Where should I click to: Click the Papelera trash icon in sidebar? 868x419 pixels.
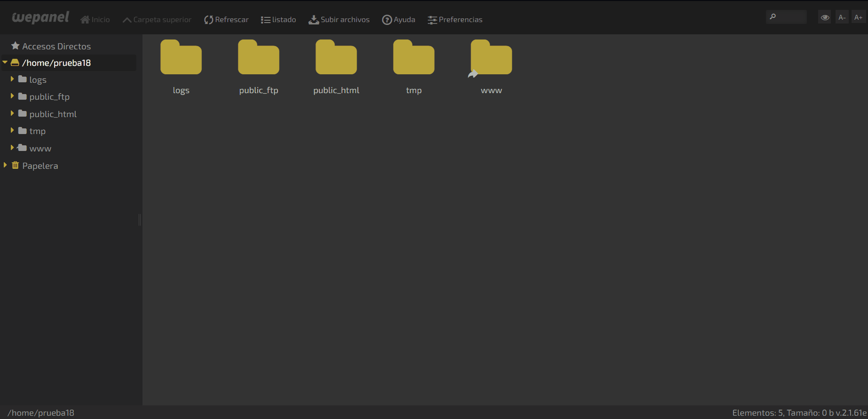point(16,166)
